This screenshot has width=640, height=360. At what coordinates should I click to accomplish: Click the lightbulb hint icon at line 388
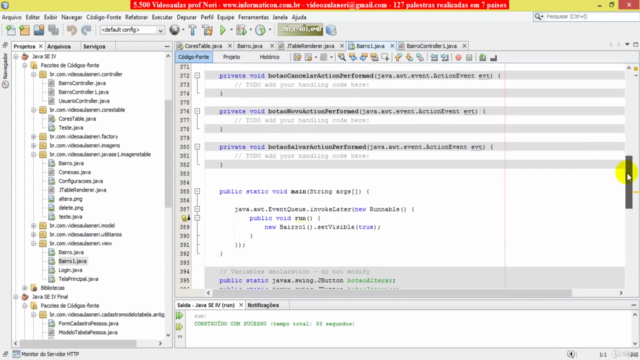pyautogui.click(x=186, y=218)
